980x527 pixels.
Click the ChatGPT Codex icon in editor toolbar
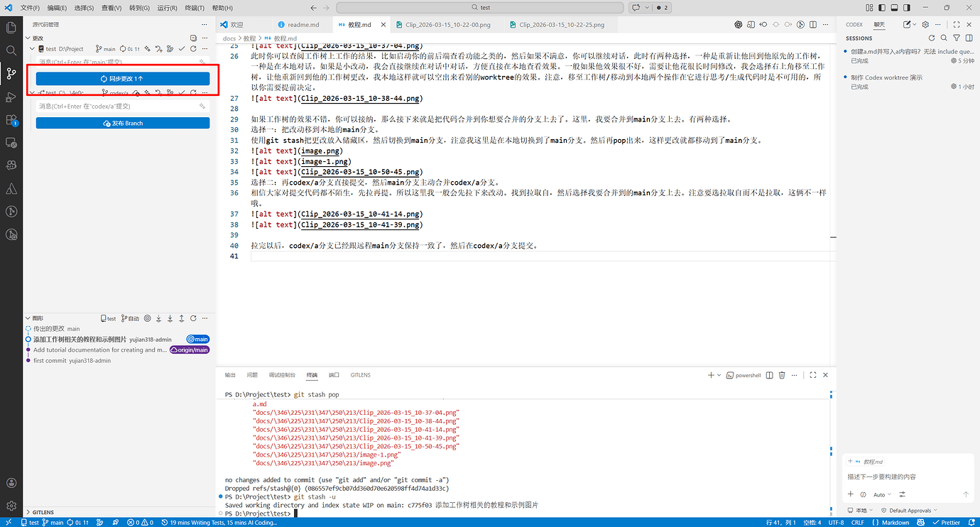[739, 24]
